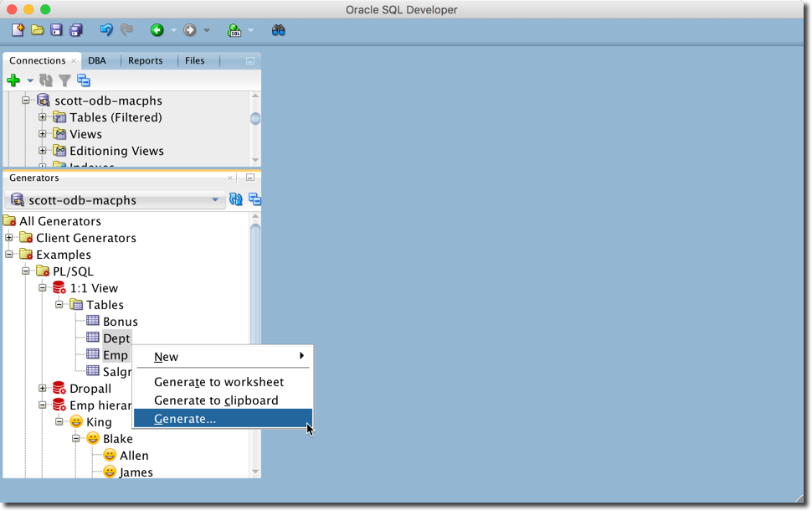Image resolution: width=812 pixels, height=511 pixels.
Task: Click the binoculars Find DB Object icon
Action: coord(279,30)
